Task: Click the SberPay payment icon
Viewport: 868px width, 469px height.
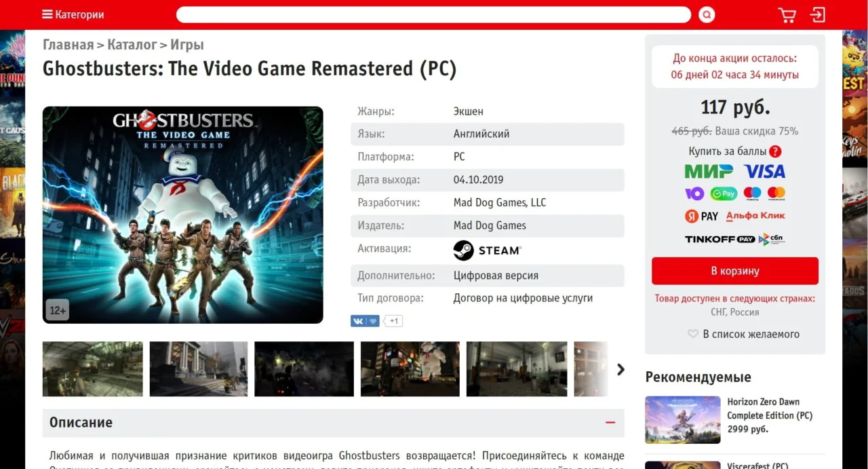Action: click(x=724, y=193)
